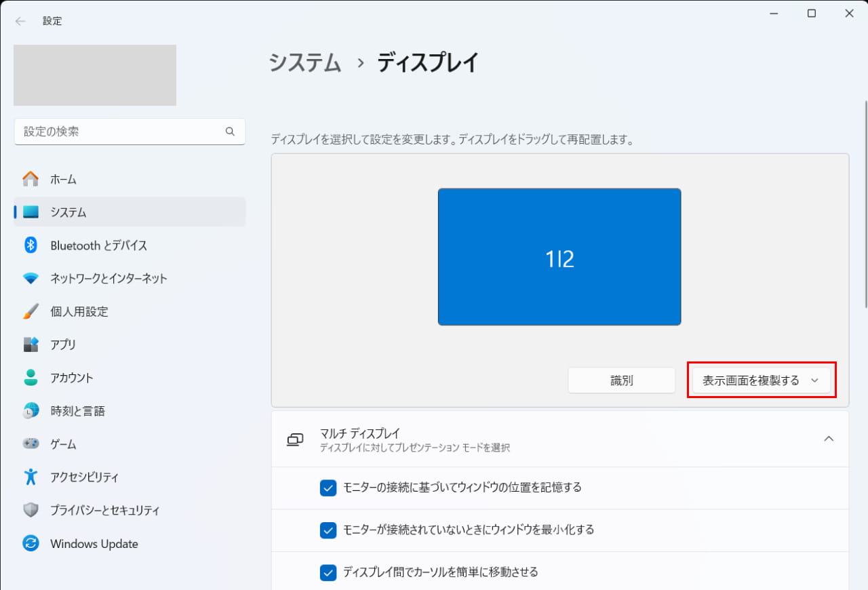Click the Windows Update sync icon
This screenshot has width=868, height=590.
[x=31, y=544]
